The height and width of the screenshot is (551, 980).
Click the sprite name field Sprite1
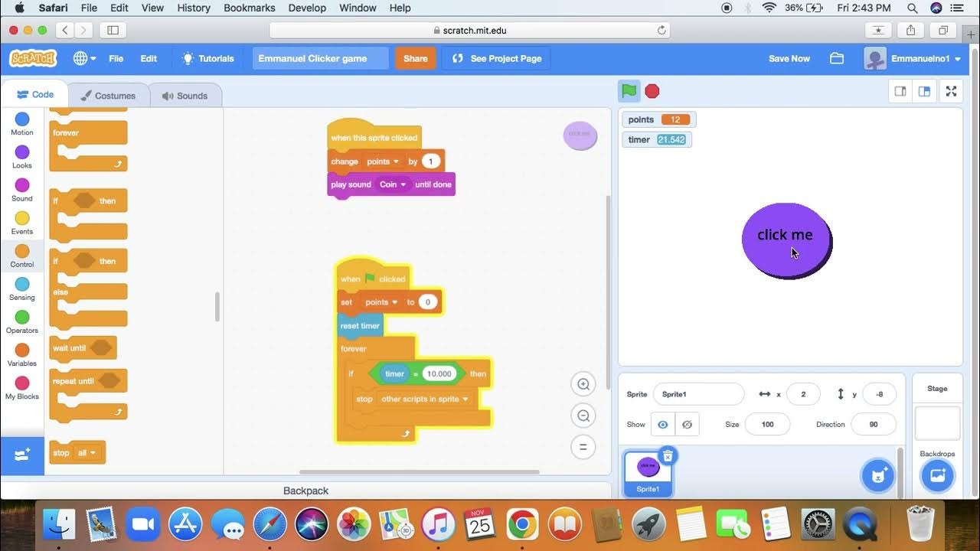(698, 394)
